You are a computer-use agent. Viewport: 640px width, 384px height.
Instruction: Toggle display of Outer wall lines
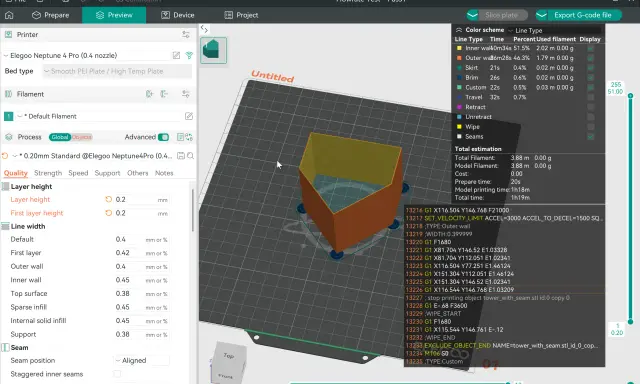590,58
